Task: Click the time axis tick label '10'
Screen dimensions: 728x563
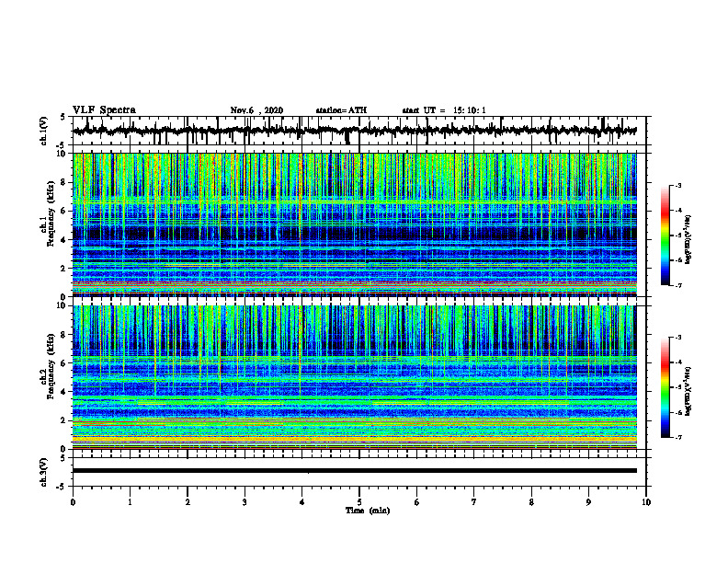Action: [646, 502]
